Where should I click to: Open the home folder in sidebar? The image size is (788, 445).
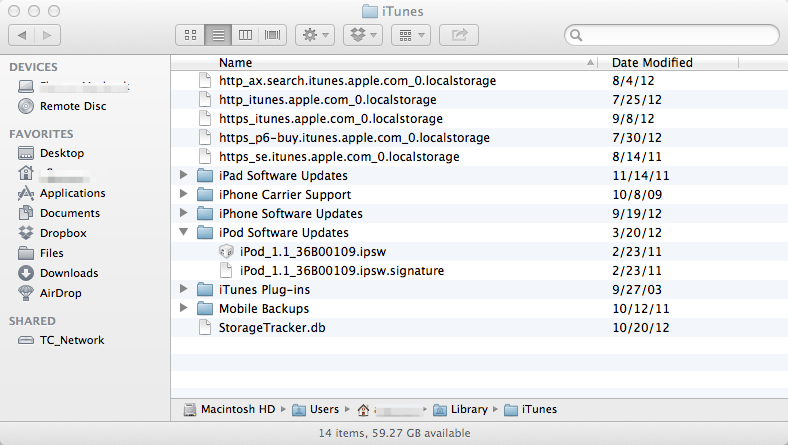pos(54,173)
